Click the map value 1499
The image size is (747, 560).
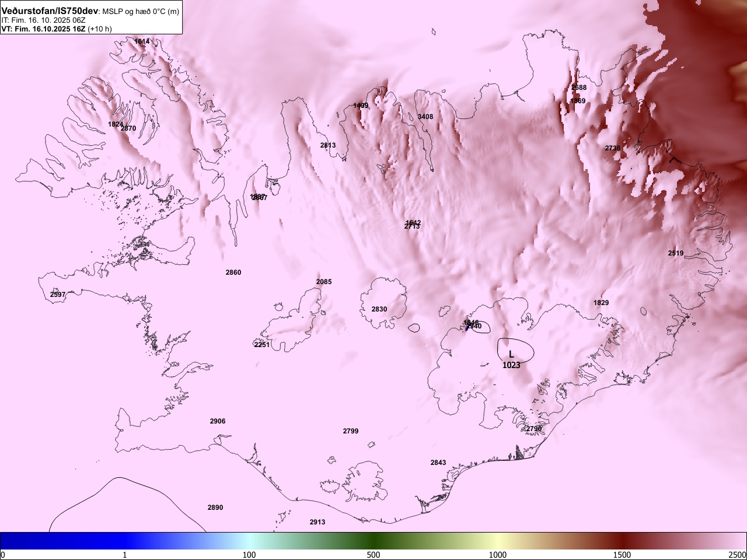[x=361, y=106]
